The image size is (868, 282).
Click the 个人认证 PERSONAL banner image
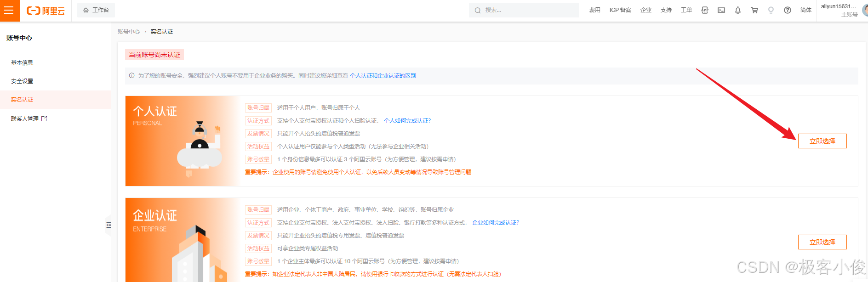click(x=183, y=141)
